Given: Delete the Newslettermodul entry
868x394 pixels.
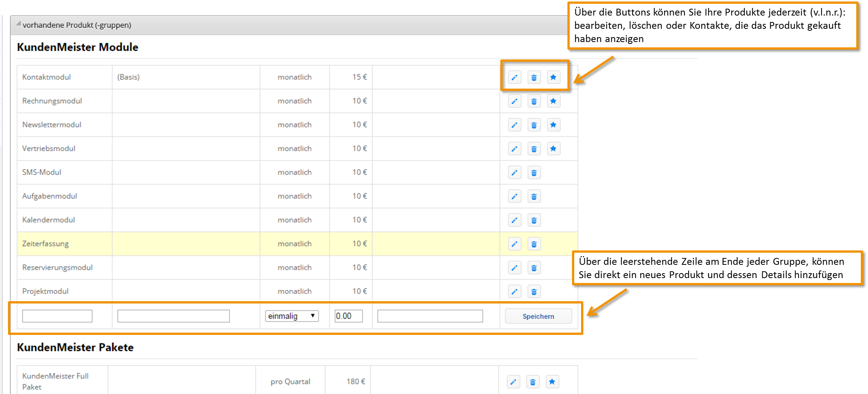Looking at the screenshot, I should 534,125.
